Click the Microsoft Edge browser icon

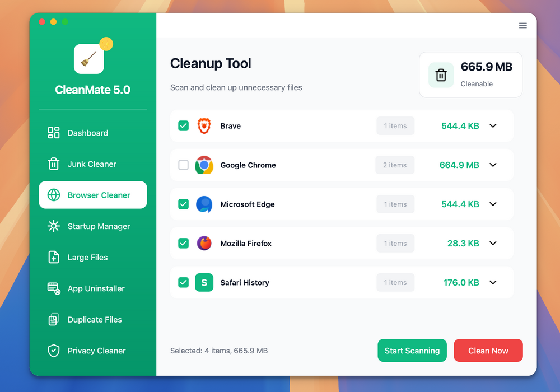204,204
